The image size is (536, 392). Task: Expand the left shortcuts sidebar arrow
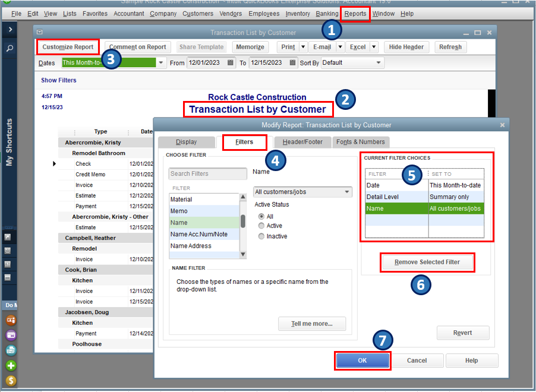tap(10, 29)
